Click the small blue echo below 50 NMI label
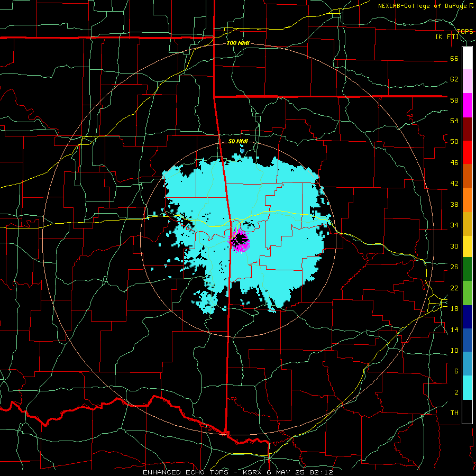 (x=242, y=150)
